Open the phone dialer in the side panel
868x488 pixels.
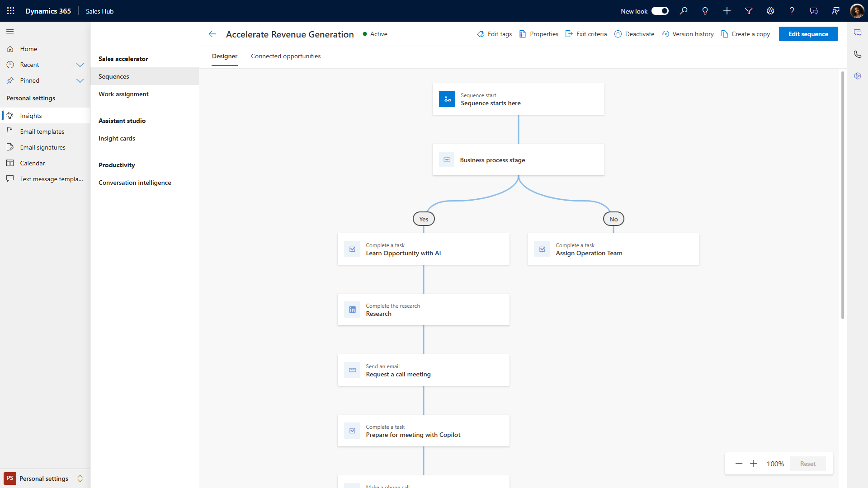858,54
